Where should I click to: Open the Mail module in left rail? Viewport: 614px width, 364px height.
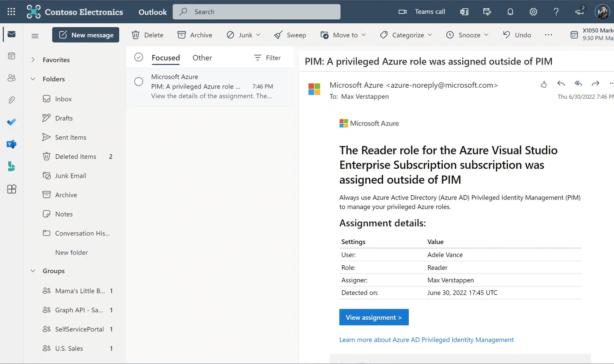click(11, 34)
